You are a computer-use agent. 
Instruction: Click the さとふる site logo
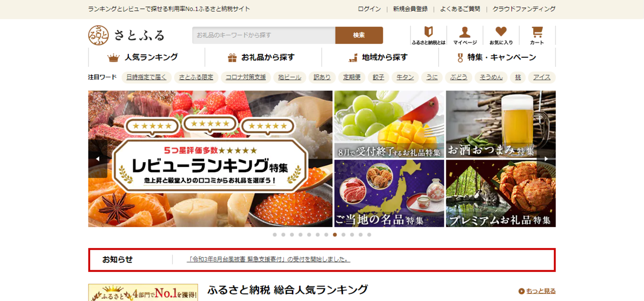(x=126, y=35)
